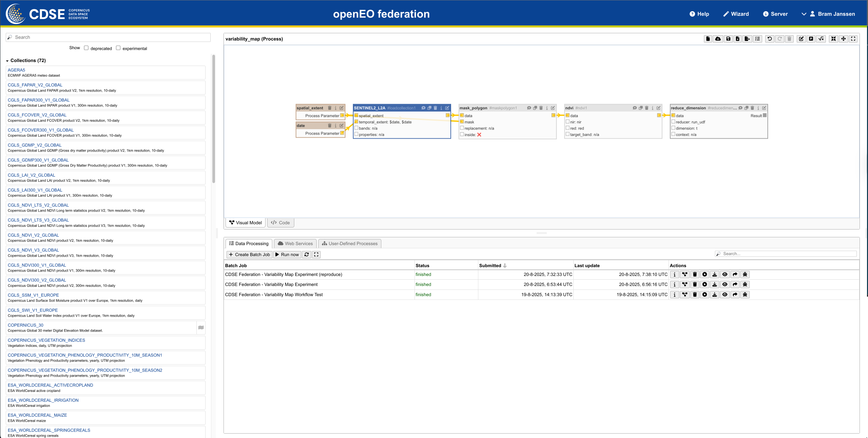The height and width of the screenshot is (438, 868).
Task: Refresh the batch jobs list
Action: point(306,255)
